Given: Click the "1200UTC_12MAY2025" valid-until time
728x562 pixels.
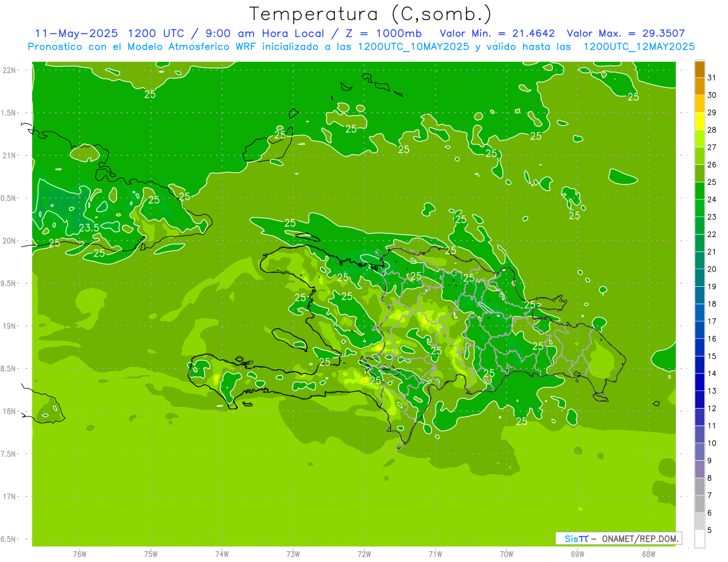Looking at the screenshot, I should 639,46.
